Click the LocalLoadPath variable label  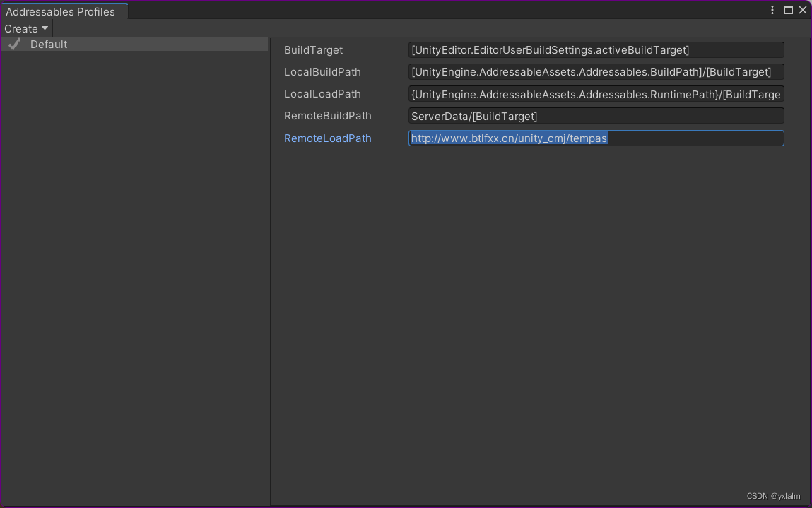point(322,94)
